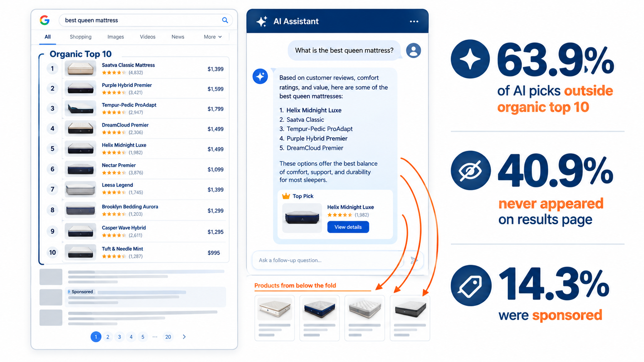644x362 pixels.
Task: Click the Ask a follow-up question field
Action: pyautogui.click(x=327, y=260)
